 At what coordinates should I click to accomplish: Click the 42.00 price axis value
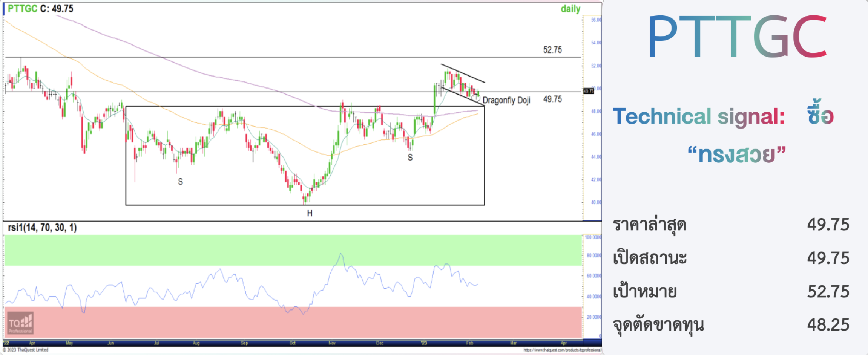(596, 179)
